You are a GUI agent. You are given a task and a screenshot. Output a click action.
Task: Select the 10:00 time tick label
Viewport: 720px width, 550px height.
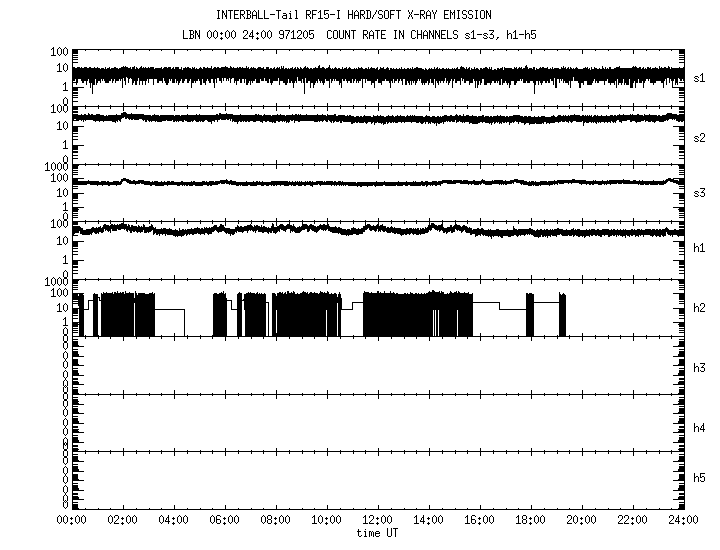(326, 520)
